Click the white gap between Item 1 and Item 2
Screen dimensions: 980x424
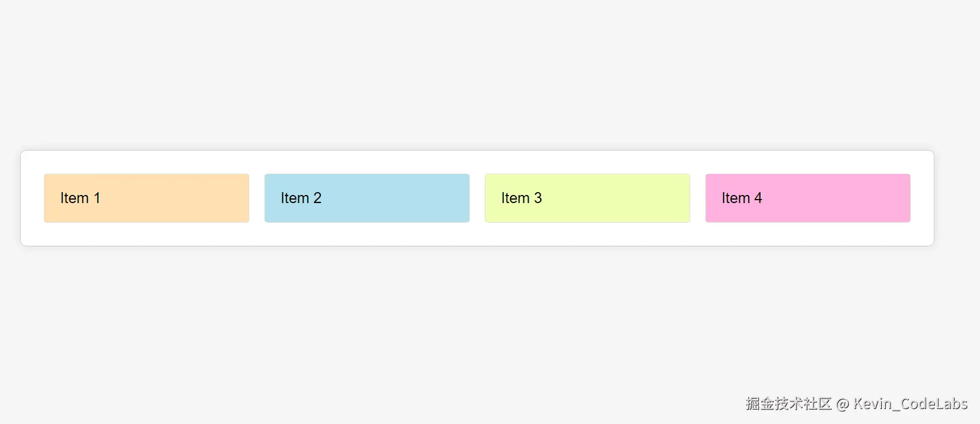(257, 198)
